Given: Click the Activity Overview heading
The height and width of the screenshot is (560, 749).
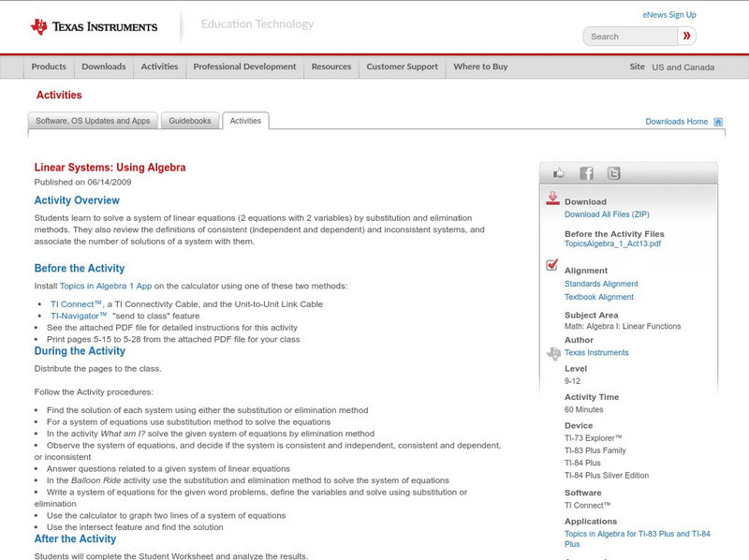Looking at the screenshot, I should click(77, 200).
